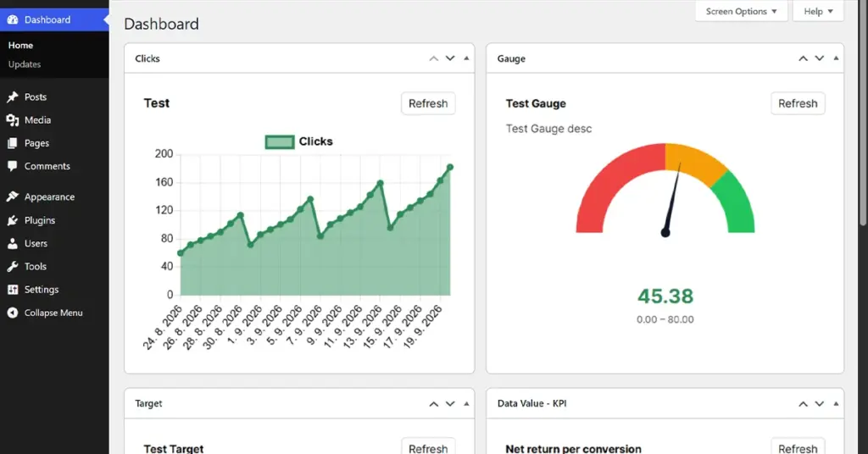Click the 24. 8. 2026 axis date label
Viewport: 868px width, 454px height.
163,328
